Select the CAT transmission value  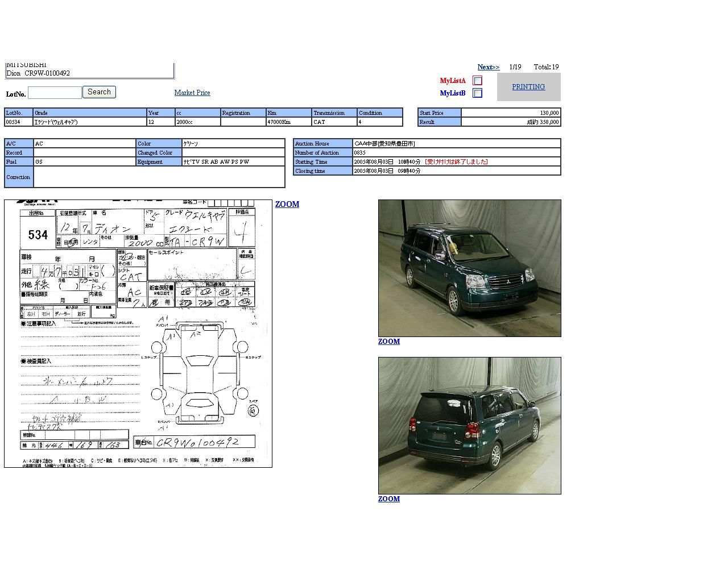click(x=334, y=122)
